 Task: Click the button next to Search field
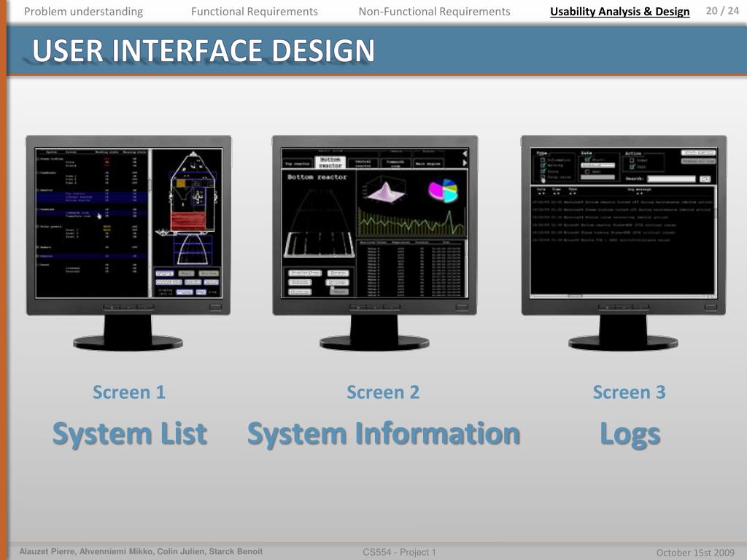[x=705, y=179]
